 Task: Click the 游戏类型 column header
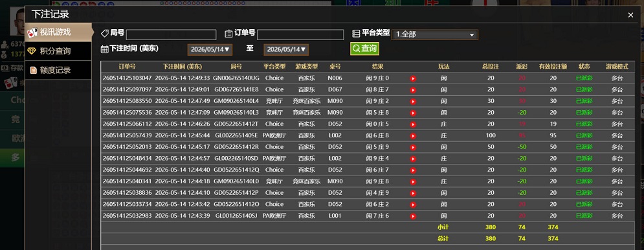[x=306, y=67]
